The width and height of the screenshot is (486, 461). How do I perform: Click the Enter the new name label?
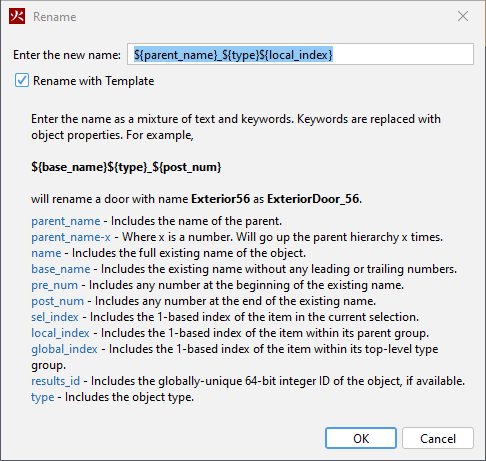(x=67, y=55)
